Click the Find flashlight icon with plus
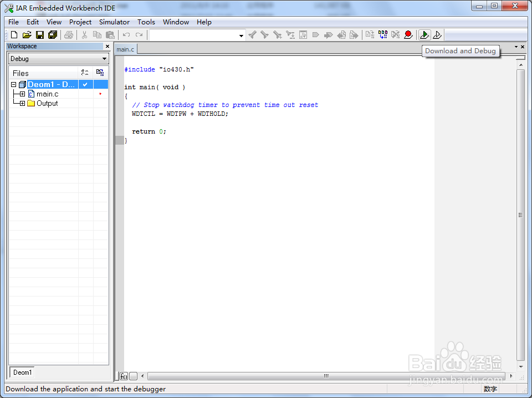The width and height of the screenshot is (532, 398). click(278, 34)
